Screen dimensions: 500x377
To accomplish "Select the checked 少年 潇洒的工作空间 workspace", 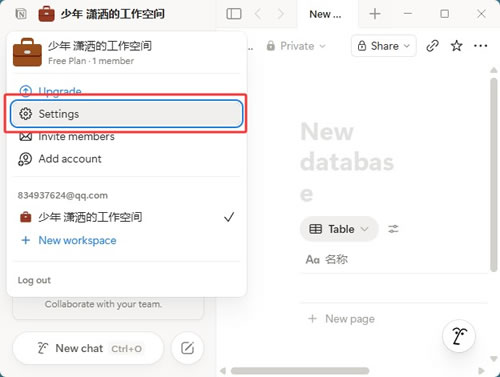I will click(x=126, y=217).
